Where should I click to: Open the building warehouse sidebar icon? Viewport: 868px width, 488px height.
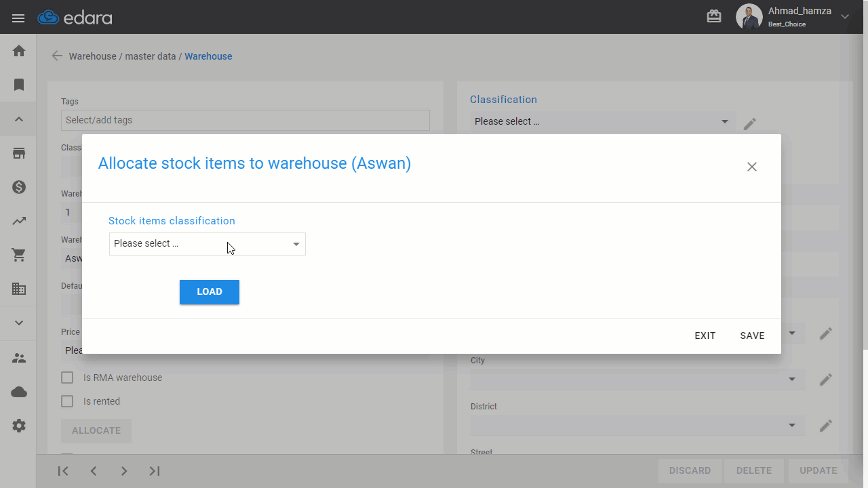[x=19, y=289]
